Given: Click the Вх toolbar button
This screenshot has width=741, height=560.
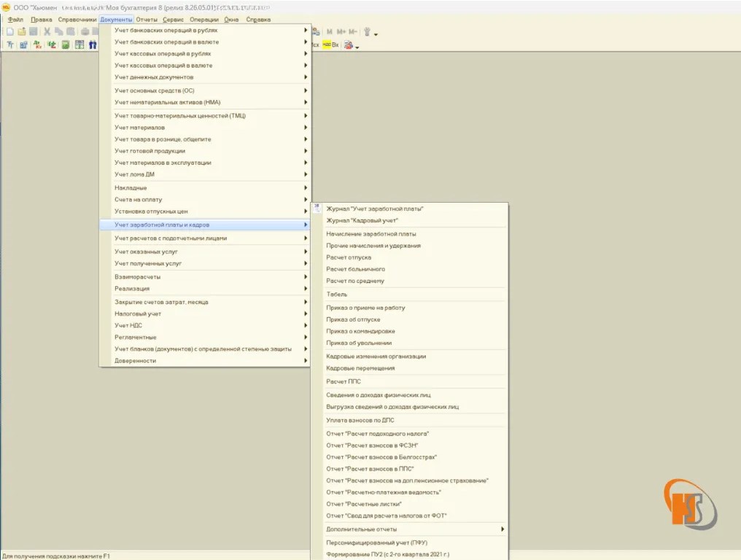Looking at the screenshot, I should 335,45.
